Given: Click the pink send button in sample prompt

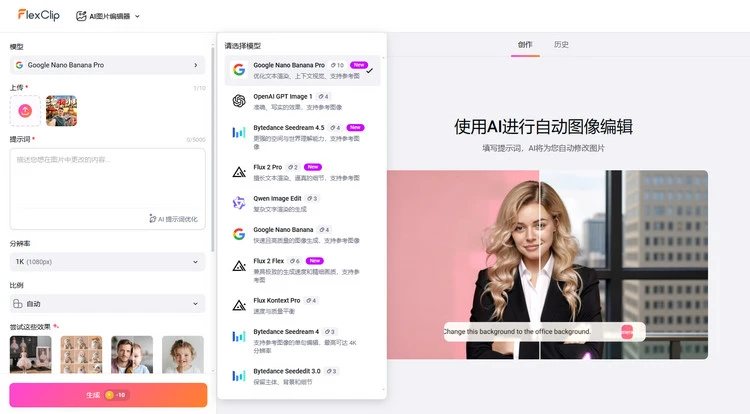Looking at the screenshot, I should coord(627,332).
